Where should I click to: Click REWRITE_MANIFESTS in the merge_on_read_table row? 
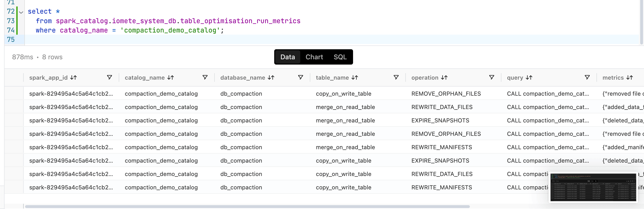point(442,147)
